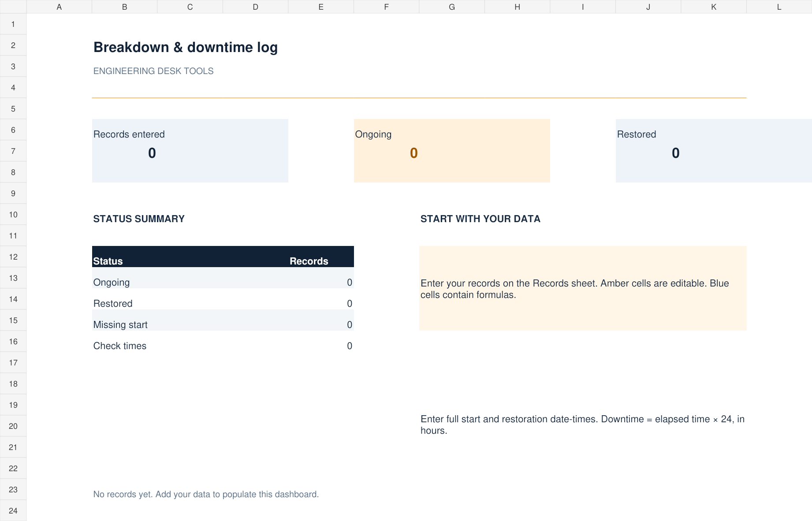Select row 1 header
Viewport: 812px width, 521px height.
13,24
